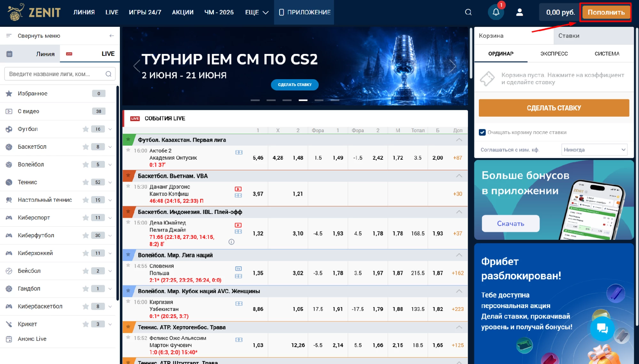This screenshot has height=364, width=639.
Task: Open +162 extra markets for Словения match
Action: [457, 273]
